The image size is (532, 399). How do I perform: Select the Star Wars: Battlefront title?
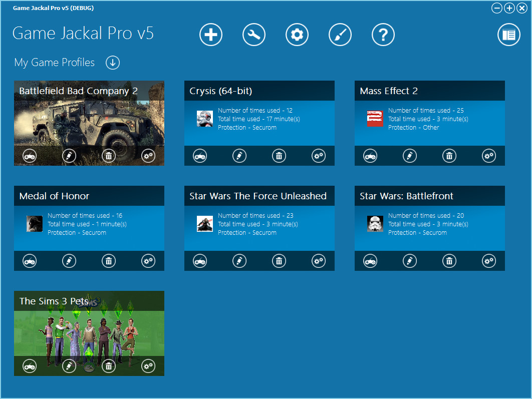pyautogui.click(x=406, y=196)
